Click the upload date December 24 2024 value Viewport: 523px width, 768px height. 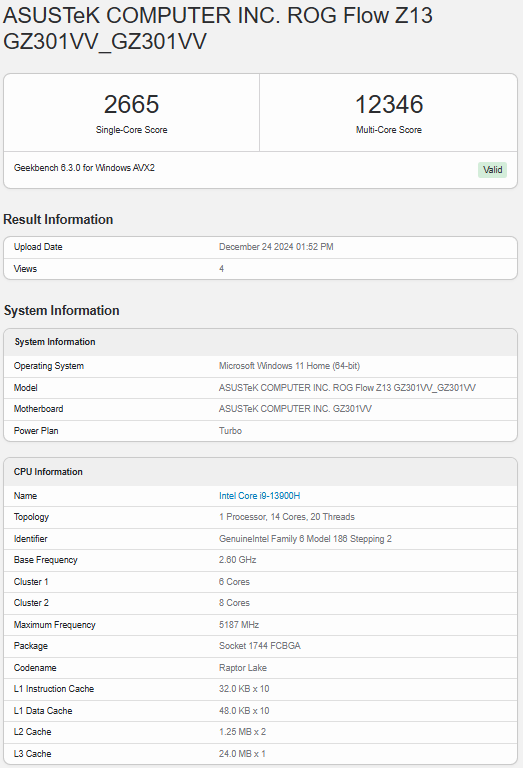(x=276, y=247)
